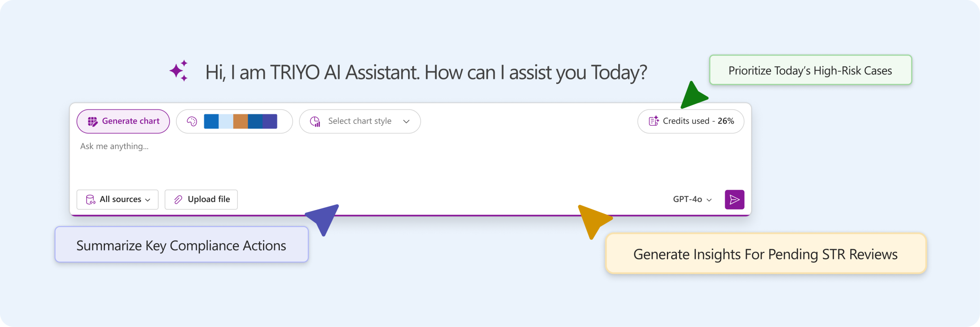
Task: Toggle the Generate chart pill
Action: coord(123,121)
